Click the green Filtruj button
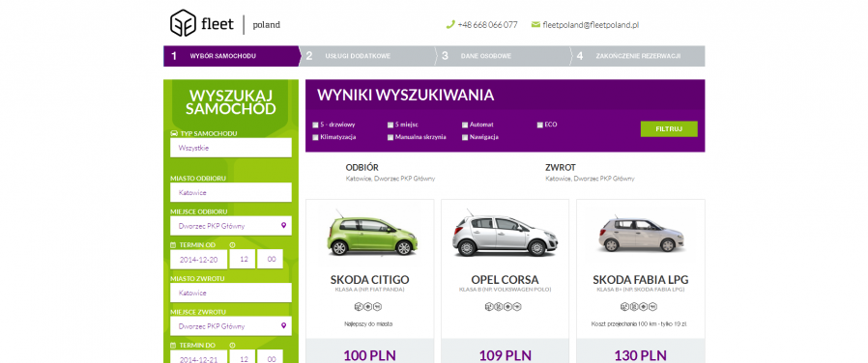This screenshot has height=363, width=868. (669, 128)
